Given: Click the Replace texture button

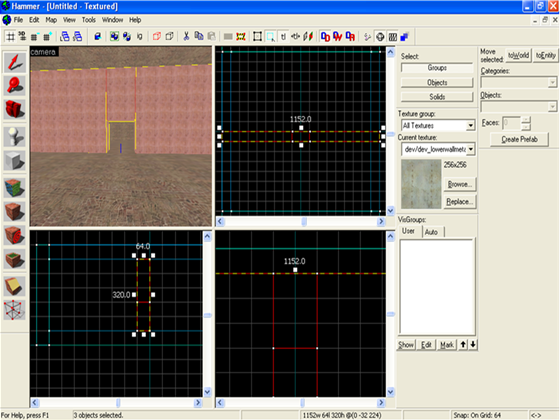Looking at the screenshot, I should 460,202.
